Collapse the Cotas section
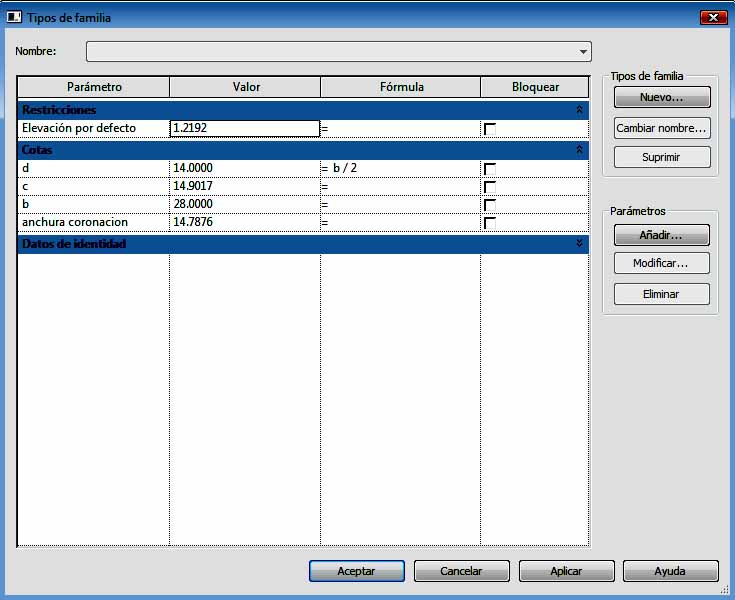This screenshot has width=735, height=600. pyautogui.click(x=579, y=150)
